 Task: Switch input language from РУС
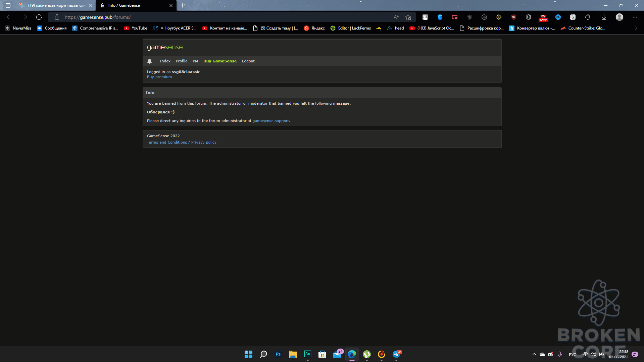click(573, 354)
